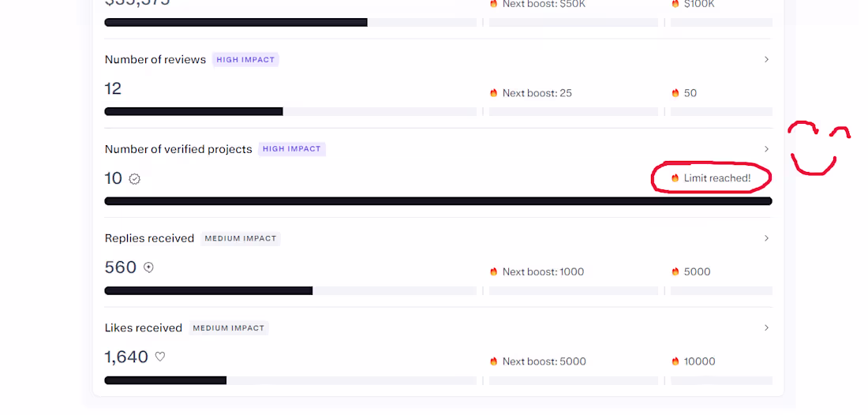This screenshot has width=868, height=415.
Task: Expand the Number of reviews row chevron
Action: [x=767, y=59]
